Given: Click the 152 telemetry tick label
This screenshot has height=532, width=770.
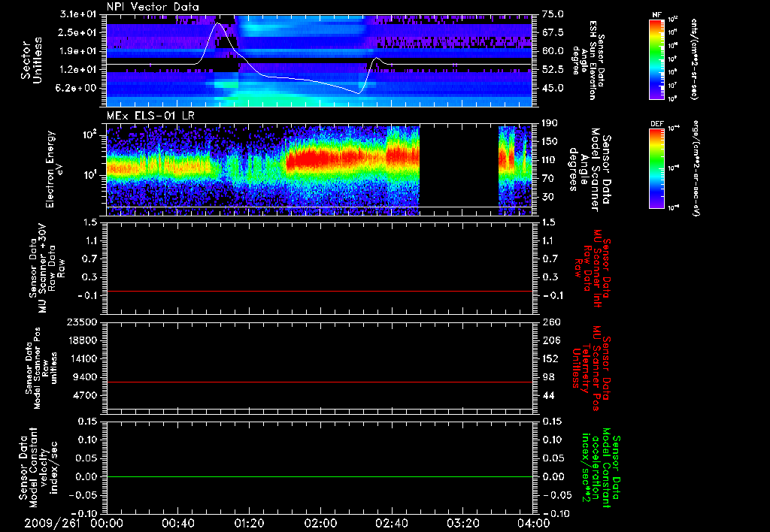Looking at the screenshot, I should tap(550, 358).
